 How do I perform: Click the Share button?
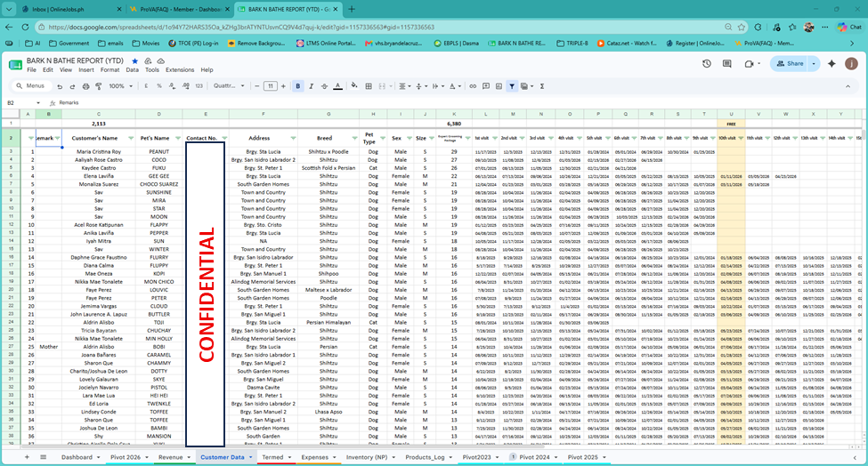[790, 64]
